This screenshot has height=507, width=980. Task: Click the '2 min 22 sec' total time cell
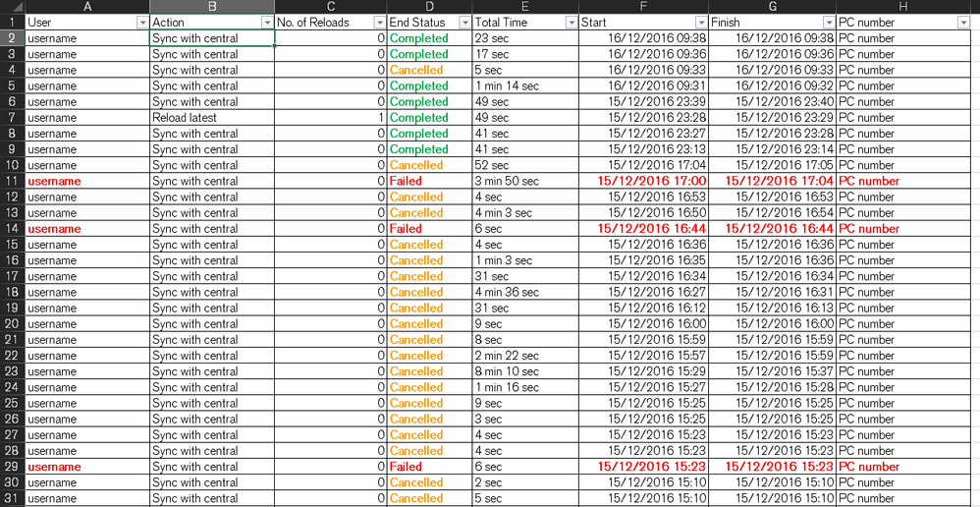[525, 356]
